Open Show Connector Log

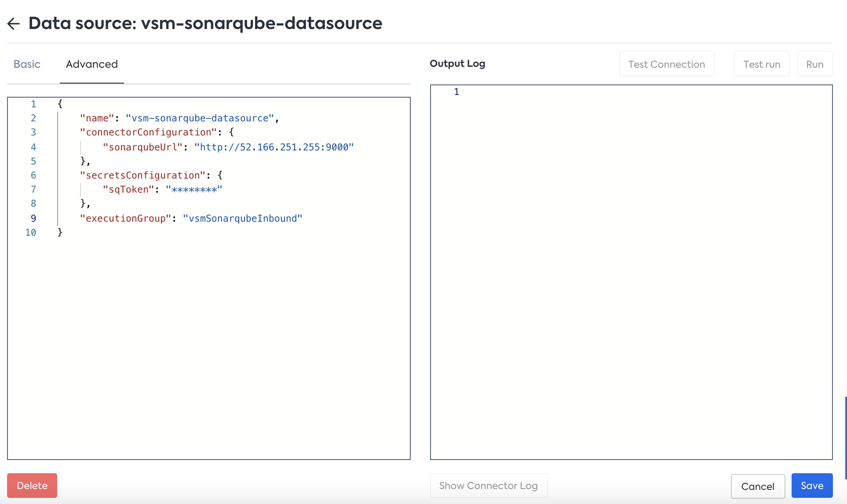pyautogui.click(x=489, y=486)
